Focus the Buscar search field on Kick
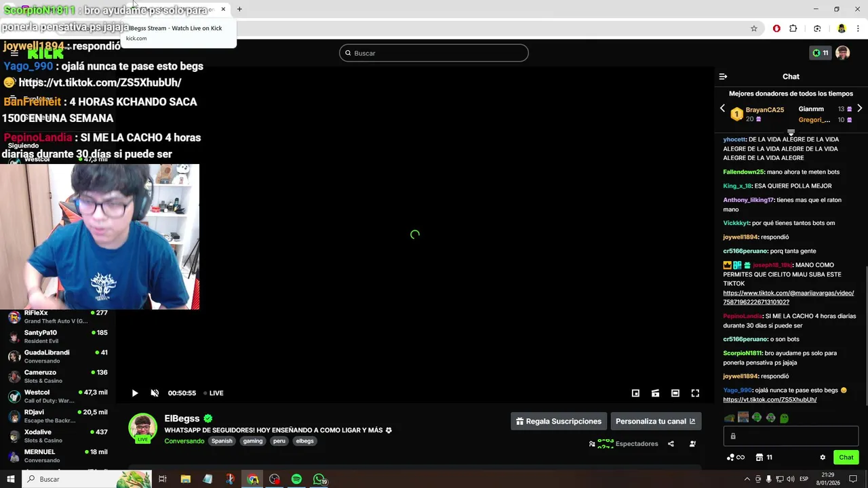Viewport: 868px width, 488px height. 434,53
